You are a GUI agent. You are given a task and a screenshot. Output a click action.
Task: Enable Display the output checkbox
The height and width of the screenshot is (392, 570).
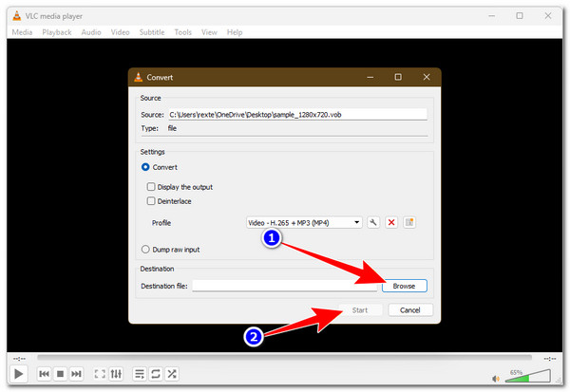click(x=151, y=187)
